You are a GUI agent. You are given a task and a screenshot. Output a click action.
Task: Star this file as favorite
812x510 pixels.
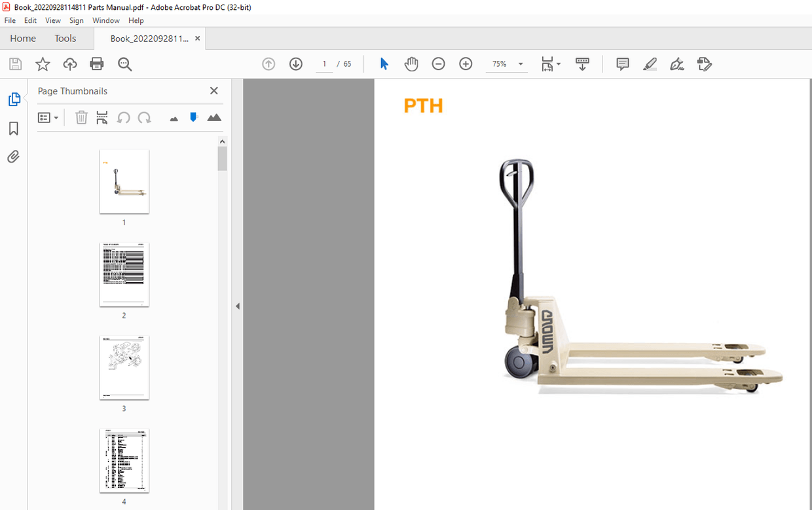42,64
